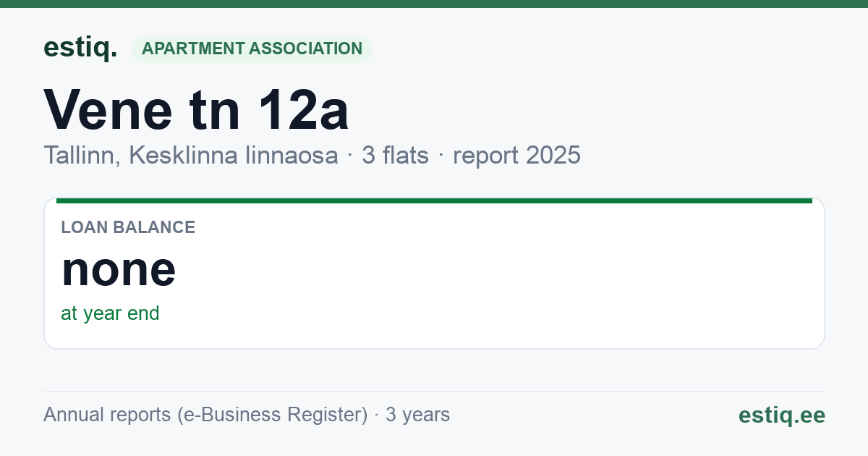The image size is (868, 456).
Task: Click the Vene tn 12a heading
Action: point(197,109)
